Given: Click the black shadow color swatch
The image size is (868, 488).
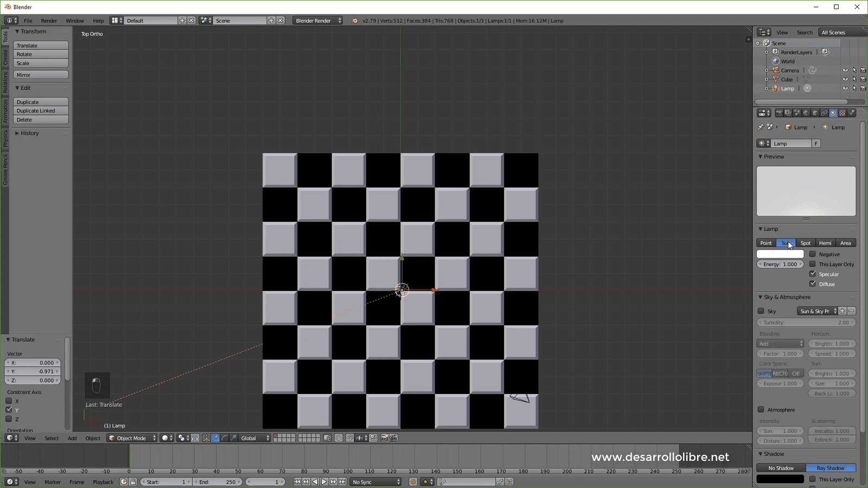Looking at the screenshot, I should (780, 479).
